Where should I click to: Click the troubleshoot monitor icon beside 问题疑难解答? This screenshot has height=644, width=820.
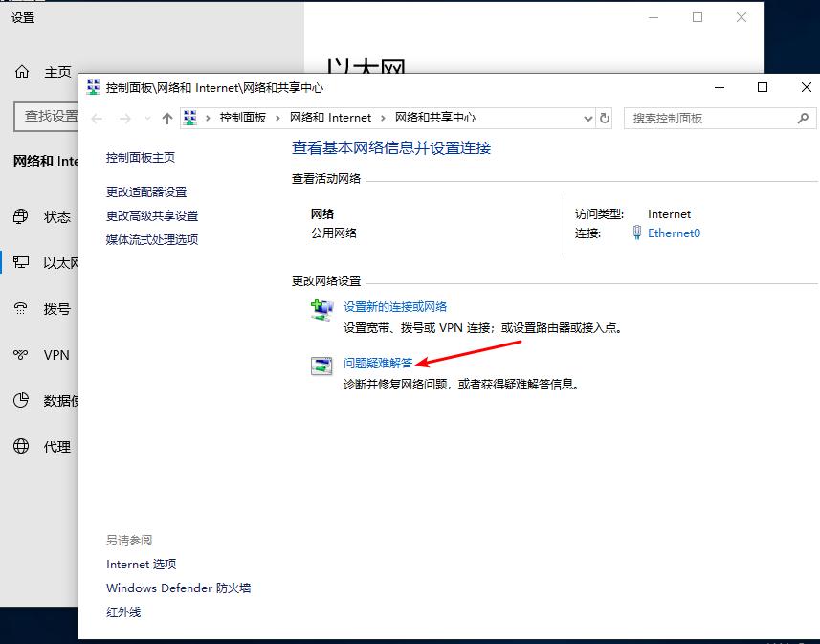click(321, 366)
